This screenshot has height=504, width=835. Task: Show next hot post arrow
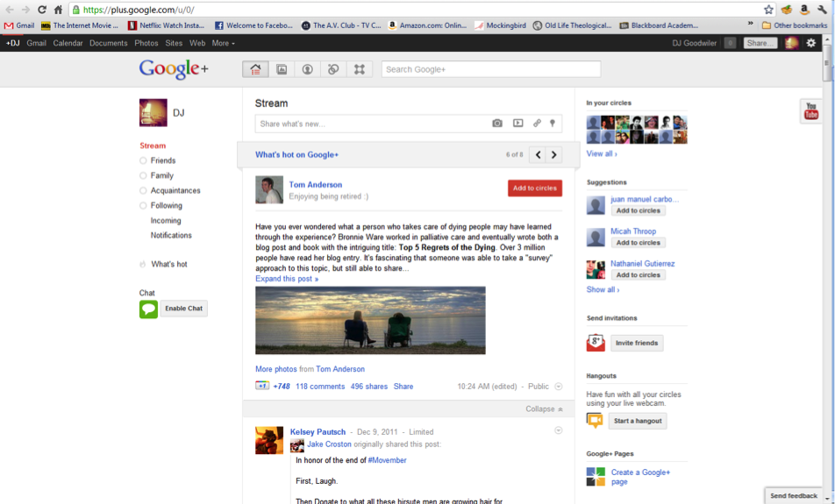553,155
